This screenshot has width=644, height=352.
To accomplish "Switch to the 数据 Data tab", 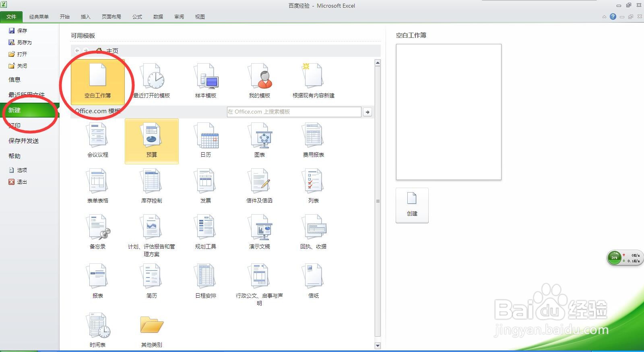I will click(158, 17).
